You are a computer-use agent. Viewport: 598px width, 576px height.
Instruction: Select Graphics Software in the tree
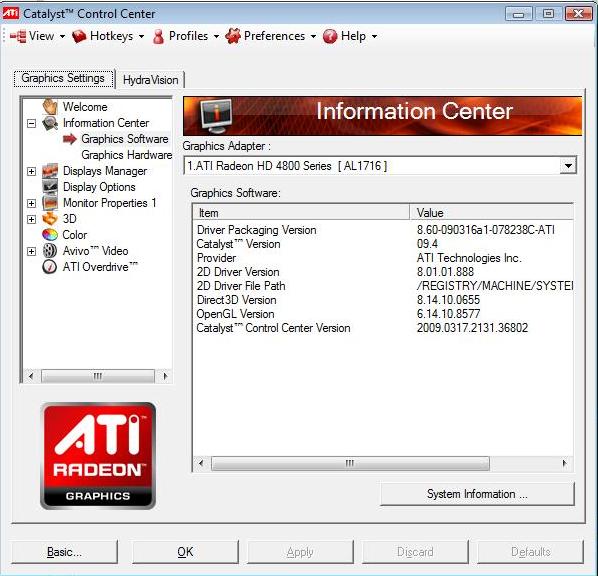click(125, 139)
